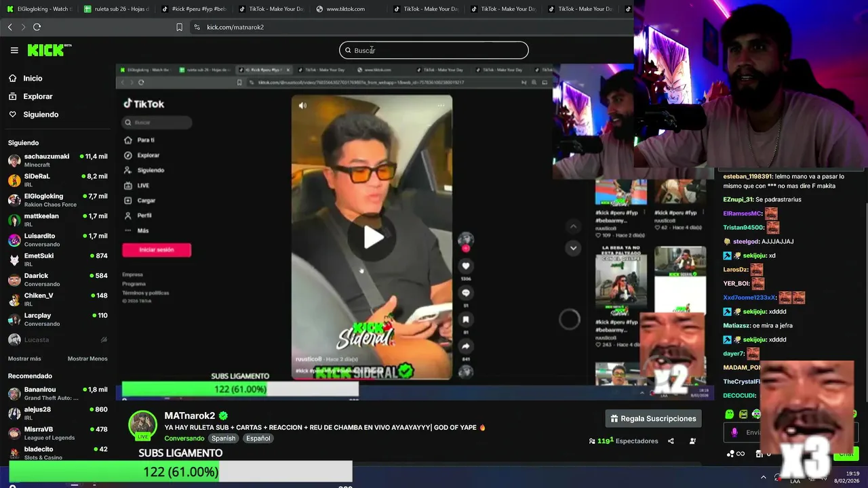Click the purple microphone icon in chat box

[x=734, y=432]
